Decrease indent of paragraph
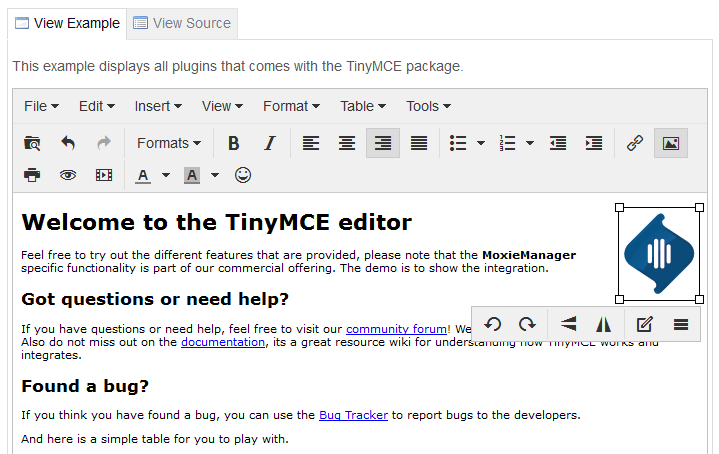 [558, 144]
